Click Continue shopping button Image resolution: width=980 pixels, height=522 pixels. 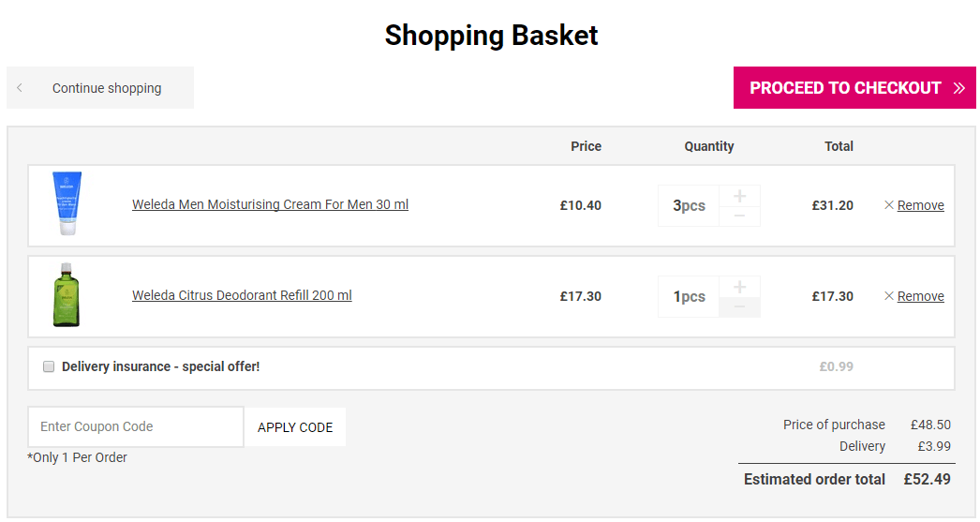point(100,87)
